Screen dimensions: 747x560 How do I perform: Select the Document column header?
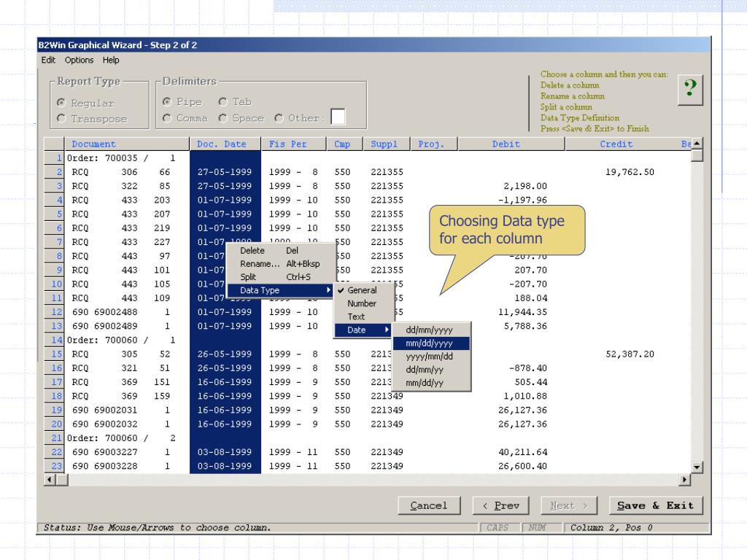tap(126, 144)
